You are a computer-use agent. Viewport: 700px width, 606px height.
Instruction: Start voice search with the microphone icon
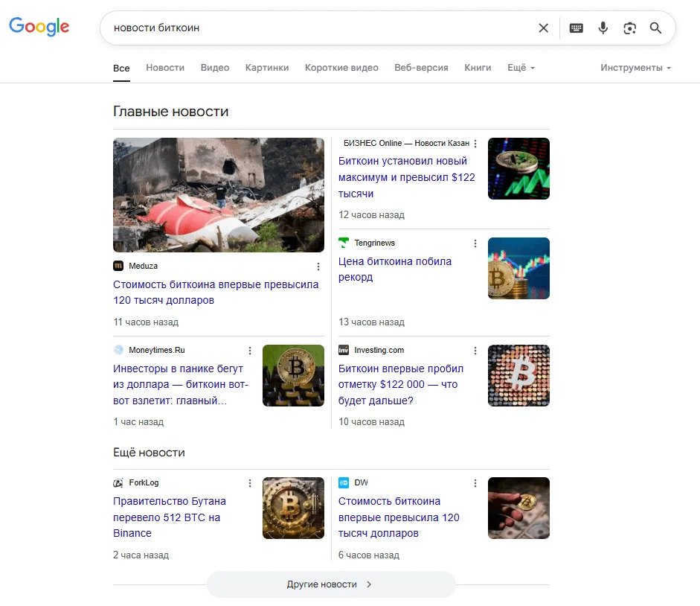pos(603,28)
